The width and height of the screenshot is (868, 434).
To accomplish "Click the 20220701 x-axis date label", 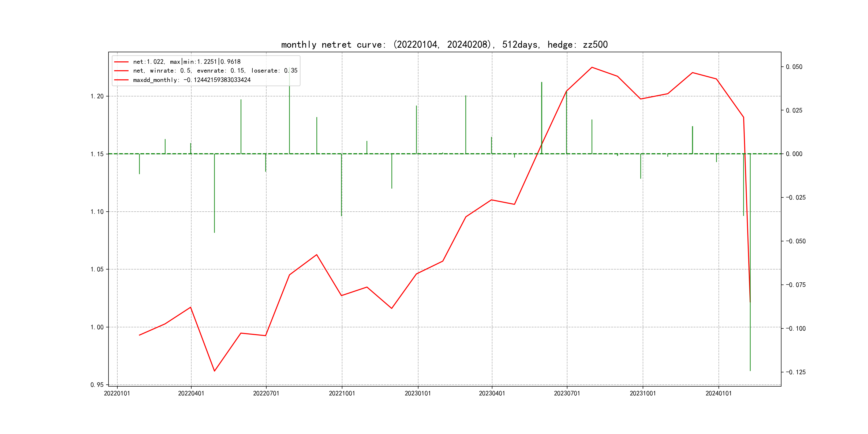I will click(266, 394).
